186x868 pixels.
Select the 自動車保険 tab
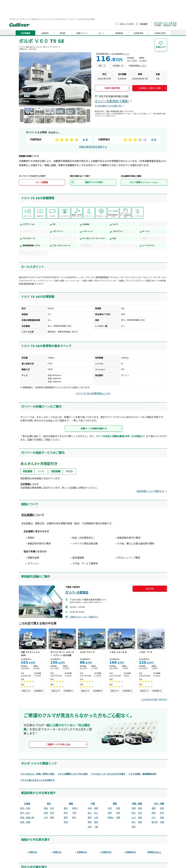click(138, 33)
